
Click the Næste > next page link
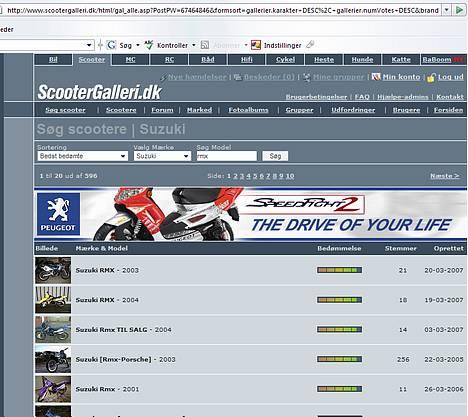pos(445,176)
